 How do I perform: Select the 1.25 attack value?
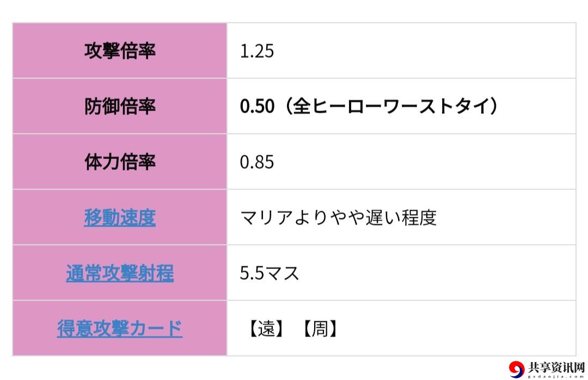tap(257, 51)
